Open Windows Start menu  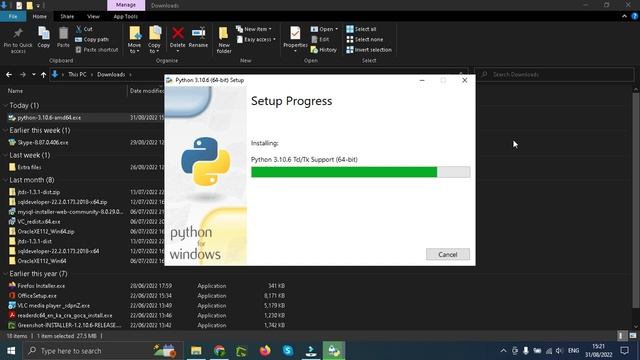(x=11, y=351)
